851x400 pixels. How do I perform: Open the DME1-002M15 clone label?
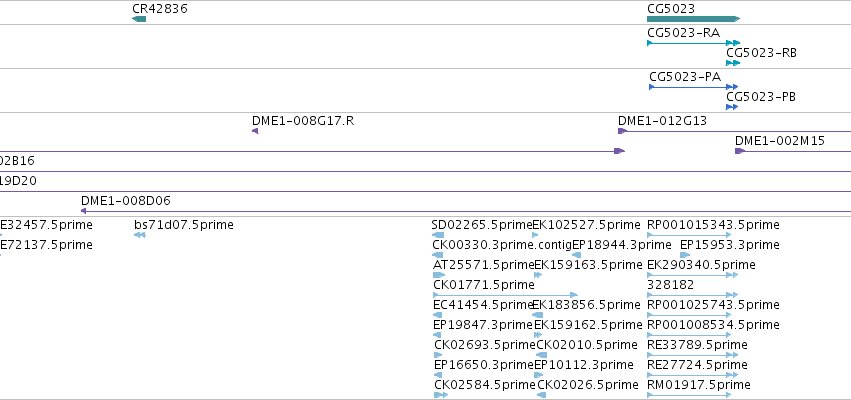pyautogui.click(x=779, y=141)
